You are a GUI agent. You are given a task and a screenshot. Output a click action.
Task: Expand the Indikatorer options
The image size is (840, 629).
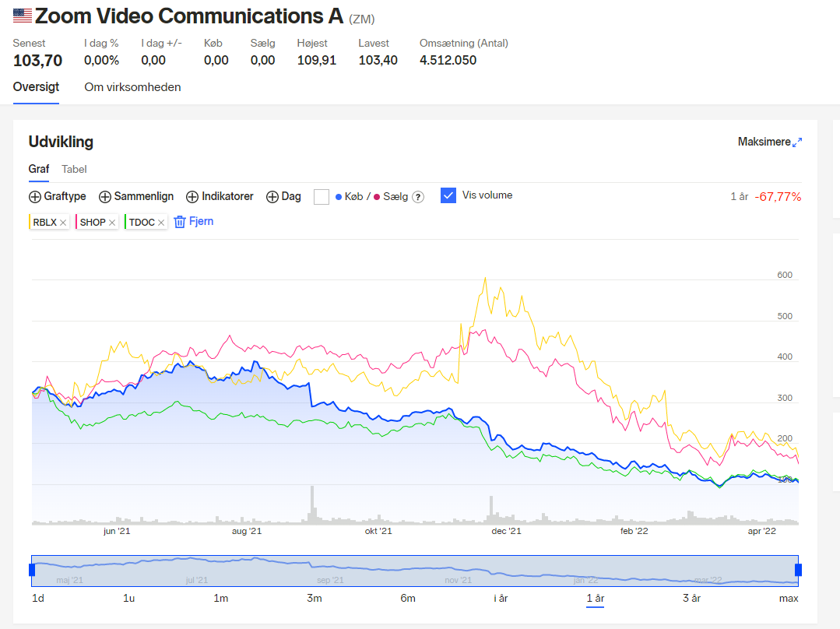[x=220, y=197]
